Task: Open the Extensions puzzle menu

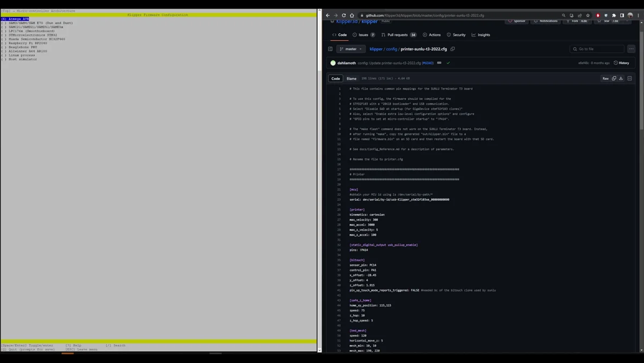Action: (x=614, y=15)
